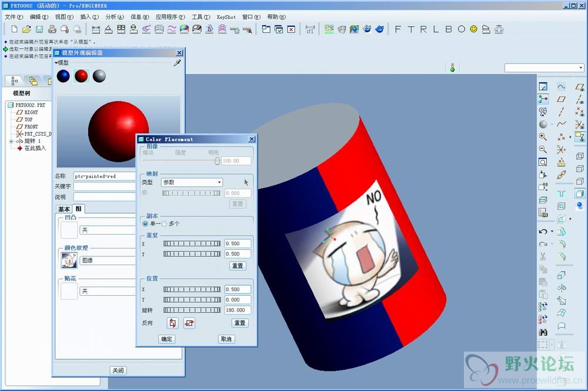Click the 旋转 thumbwheel slider

192,310
